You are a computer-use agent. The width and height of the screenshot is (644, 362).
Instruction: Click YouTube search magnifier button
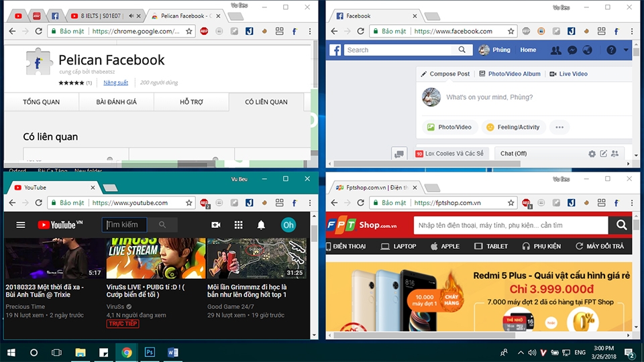tap(162, 225)
